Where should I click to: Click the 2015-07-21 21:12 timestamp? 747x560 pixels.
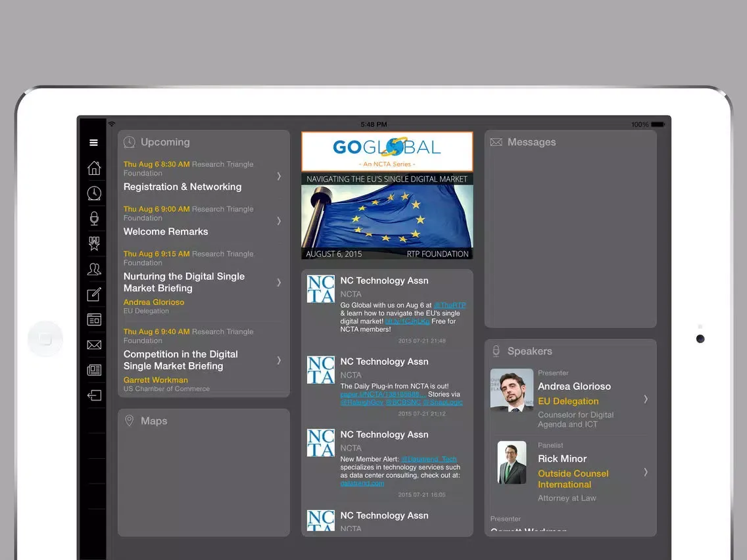pos(422,414)
